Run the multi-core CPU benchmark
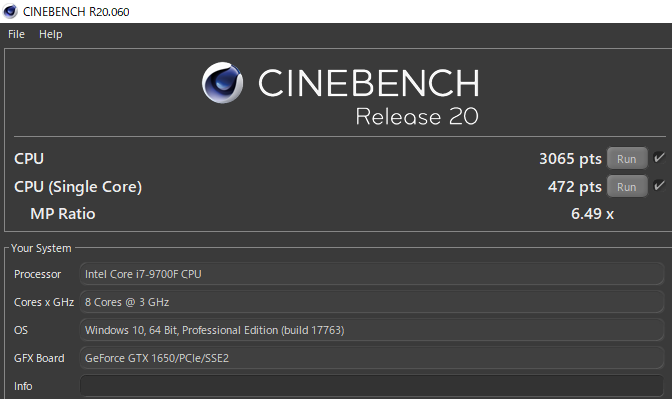The width and height of the screenshot is (672, 399). pyautogui.click(x=627, y=159)
